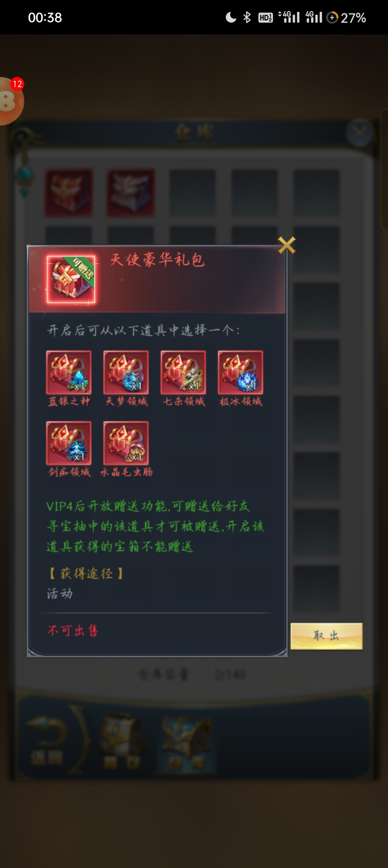This screenshot has height=868, width=388.
Task: Click the 取出 withdraw button
Action: click(x=327, y=636)
